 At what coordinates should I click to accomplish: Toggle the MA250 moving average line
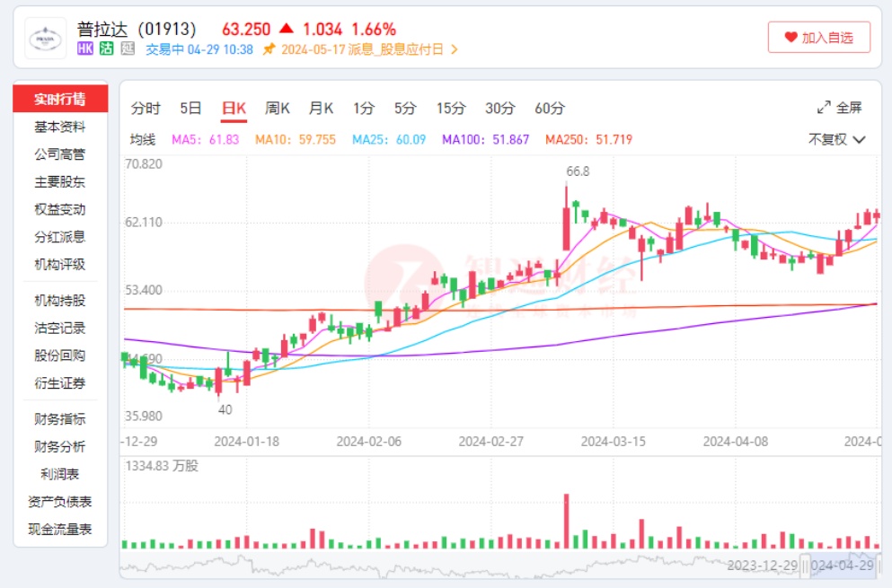588,140
